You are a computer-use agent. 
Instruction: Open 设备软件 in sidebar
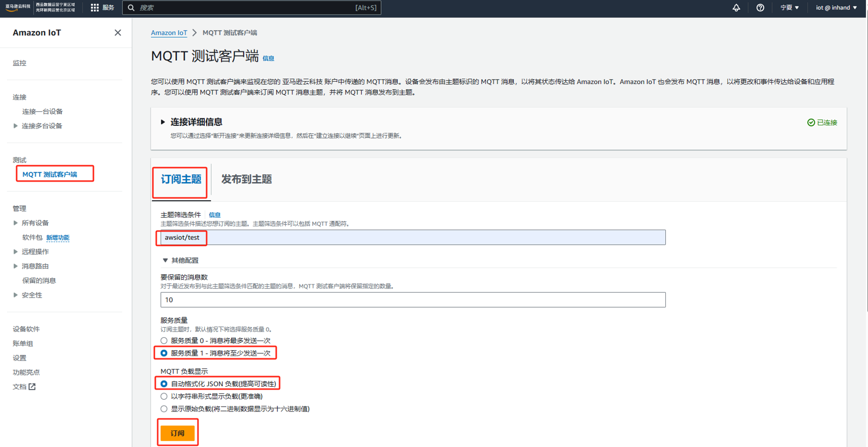(x=26, y=329)
